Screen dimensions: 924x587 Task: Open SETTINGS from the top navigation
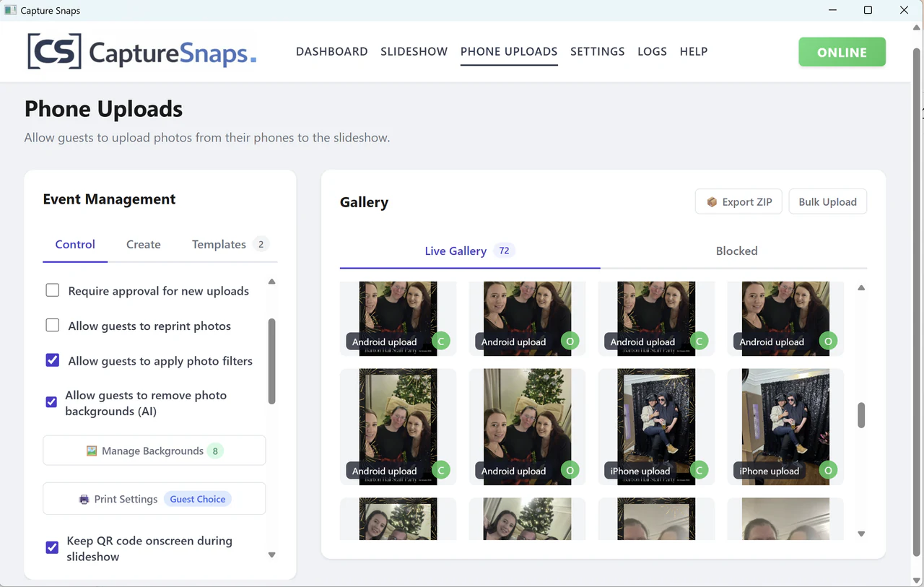click(598, 51)
